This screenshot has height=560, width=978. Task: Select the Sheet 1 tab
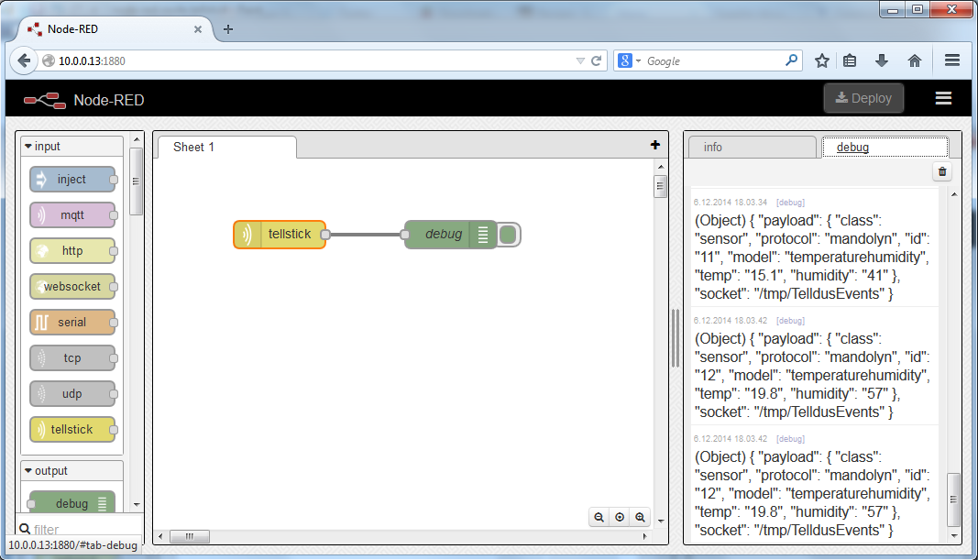pos(227,148)
